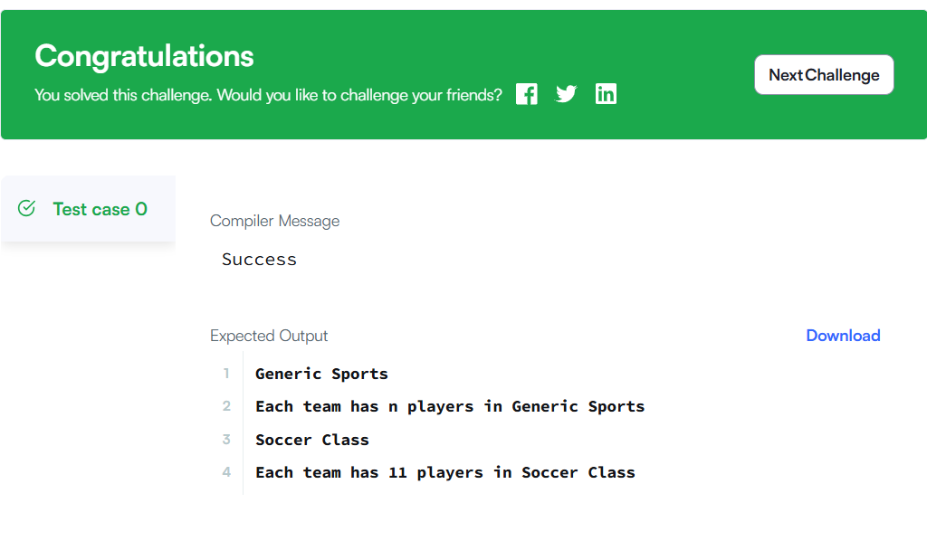Click the 'Each team has n players' line
This screenshot has height=560, width=927.
(x=450, y=406)
